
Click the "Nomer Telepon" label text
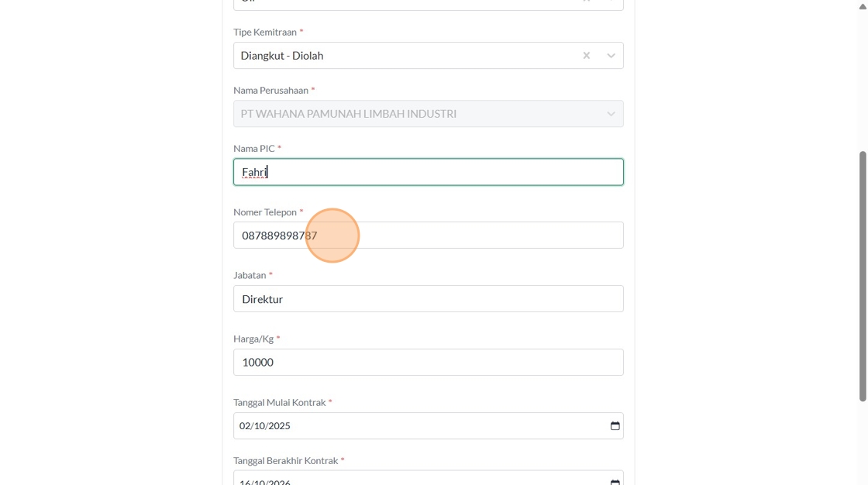pyautogui.click(x=265, y=212)
